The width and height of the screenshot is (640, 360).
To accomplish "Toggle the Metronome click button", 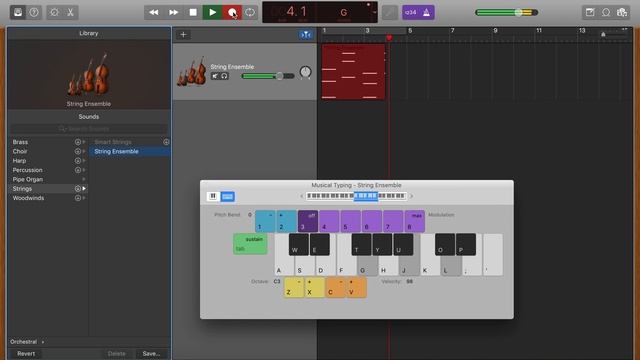I will (x=427, y=13).
